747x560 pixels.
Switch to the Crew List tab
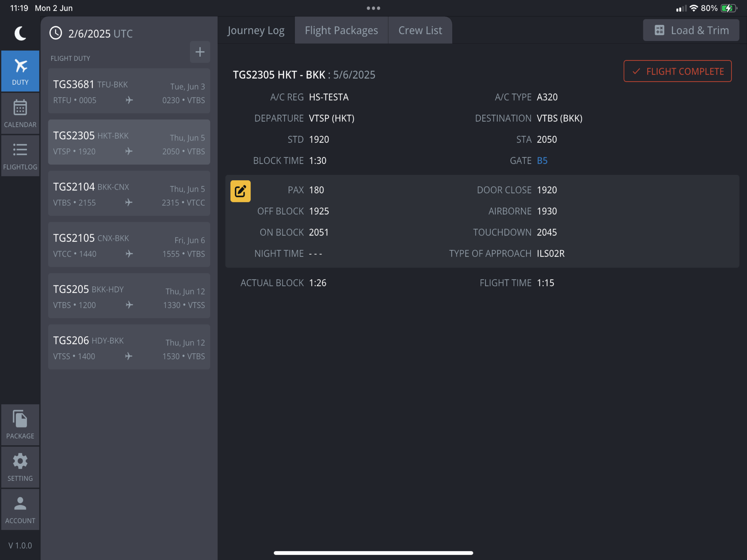(x=420, y=30)
